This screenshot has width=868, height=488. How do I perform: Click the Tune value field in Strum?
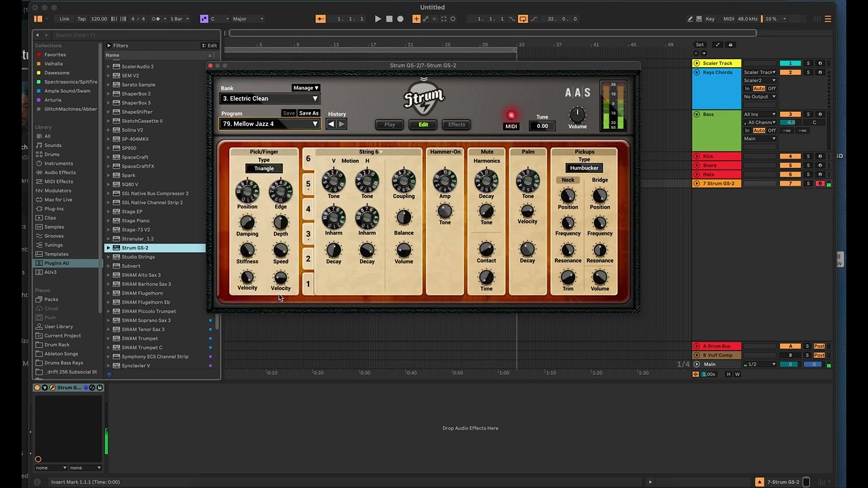click(x=542, y=126)
